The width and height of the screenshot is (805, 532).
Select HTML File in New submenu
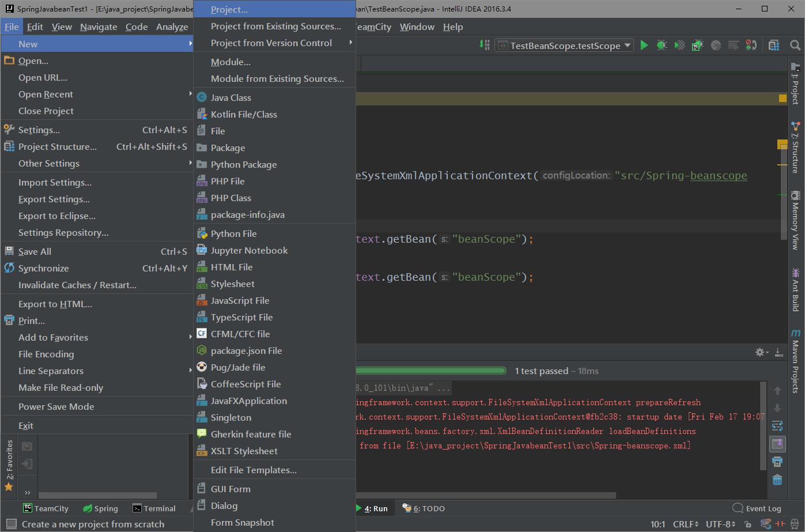274,267
